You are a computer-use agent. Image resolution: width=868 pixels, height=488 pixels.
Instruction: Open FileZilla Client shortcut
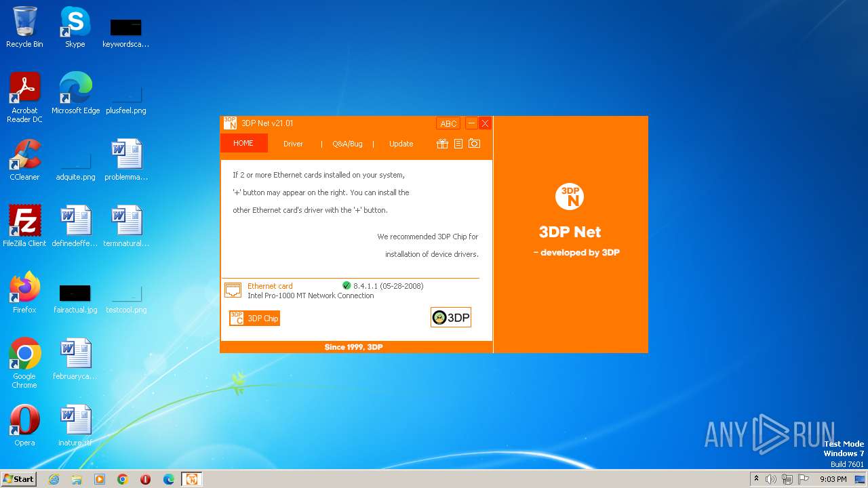(24, 226)
